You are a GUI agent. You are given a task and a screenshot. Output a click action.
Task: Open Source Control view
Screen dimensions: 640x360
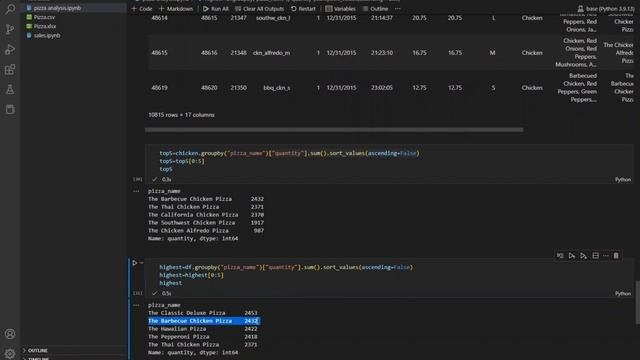(10, 29)
